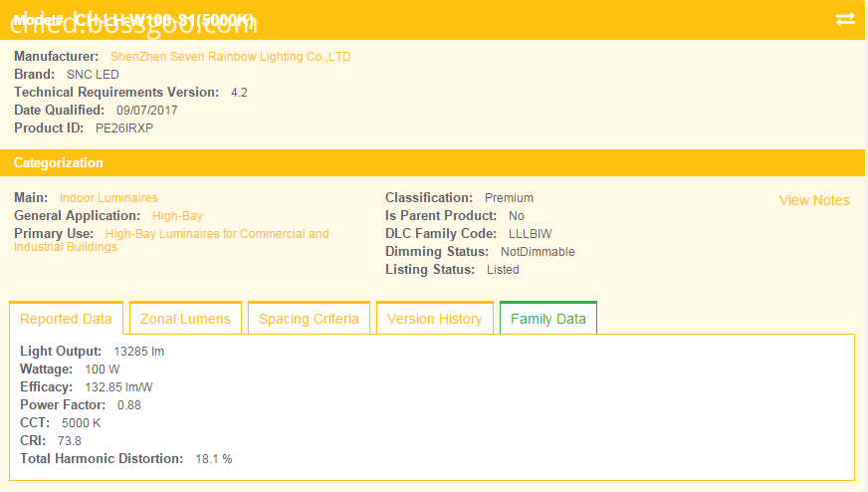Open the Family Data tab
Image resolution: width=868 pixels, height=492 pixels.
(548, 319)
